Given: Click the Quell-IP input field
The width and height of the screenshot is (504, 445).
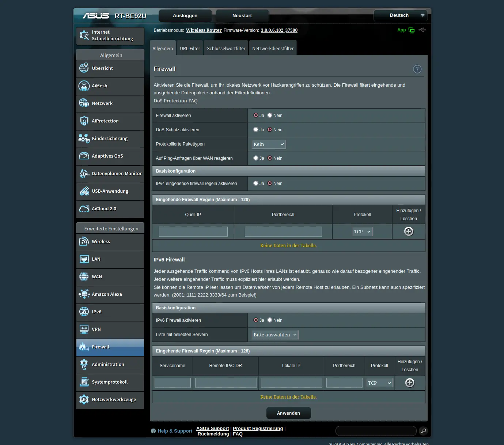Looking at the screenshot, I should pyautogui.click(x=193, y=231).
